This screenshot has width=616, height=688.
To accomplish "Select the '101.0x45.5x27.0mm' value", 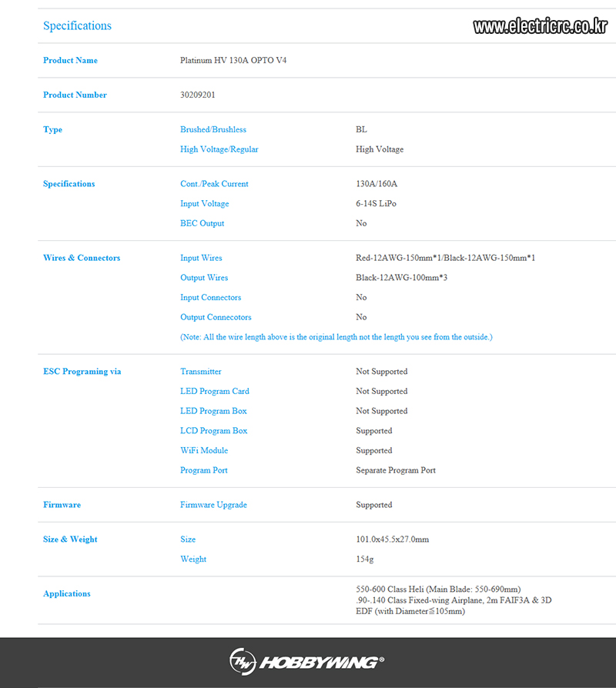I will (392, 539).
